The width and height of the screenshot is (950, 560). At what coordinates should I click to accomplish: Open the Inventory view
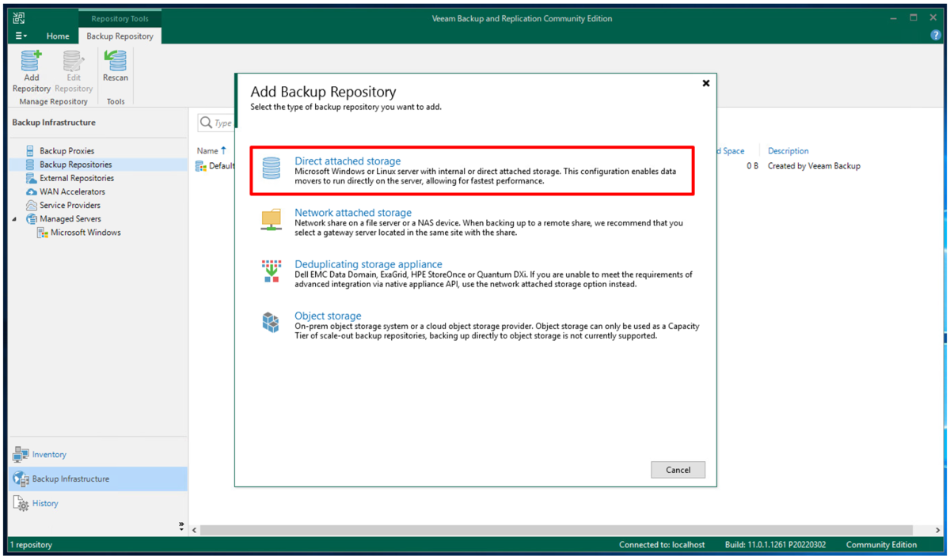49,454
